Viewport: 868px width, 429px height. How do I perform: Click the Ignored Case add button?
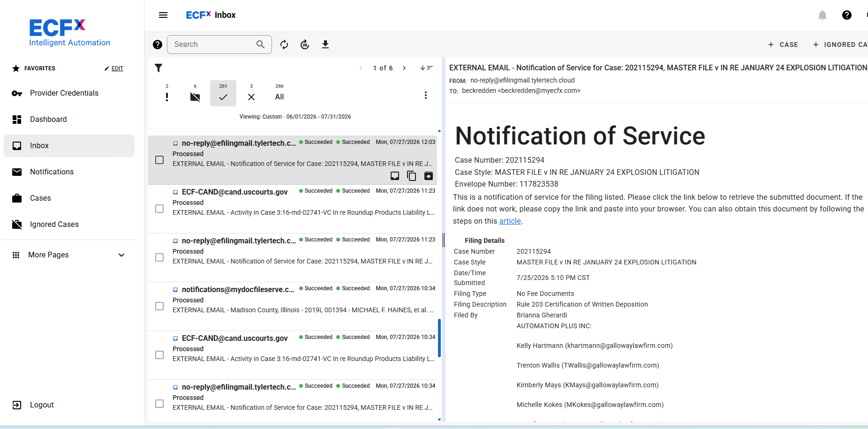tap(840, 45)
